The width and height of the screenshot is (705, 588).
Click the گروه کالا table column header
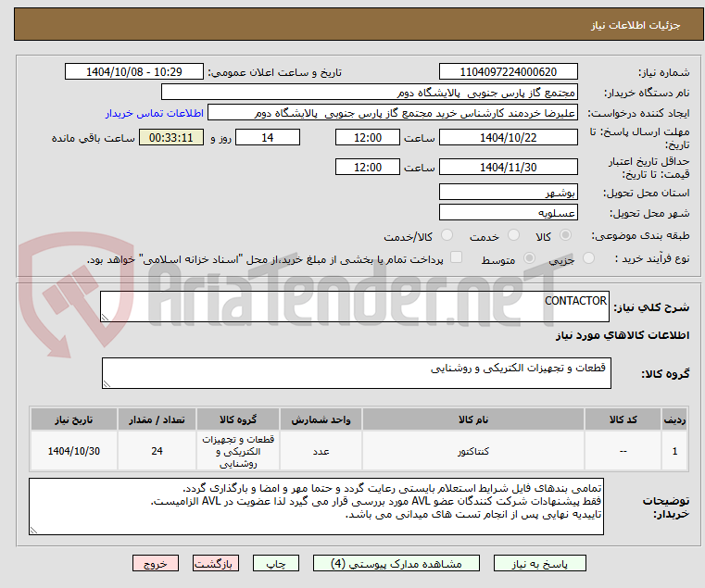(x=238, y=419)
